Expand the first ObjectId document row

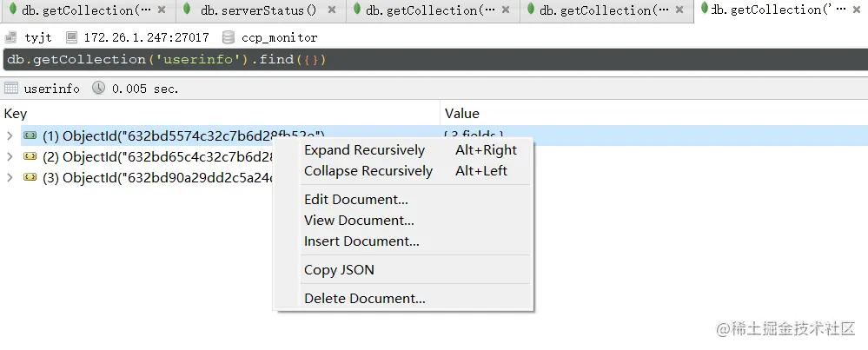click(x=10, y=135)
